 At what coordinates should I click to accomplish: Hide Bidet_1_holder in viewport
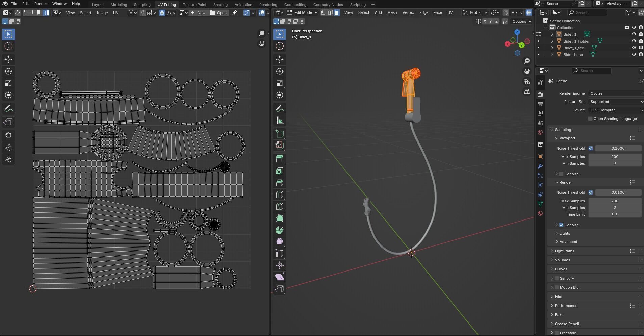634,41
